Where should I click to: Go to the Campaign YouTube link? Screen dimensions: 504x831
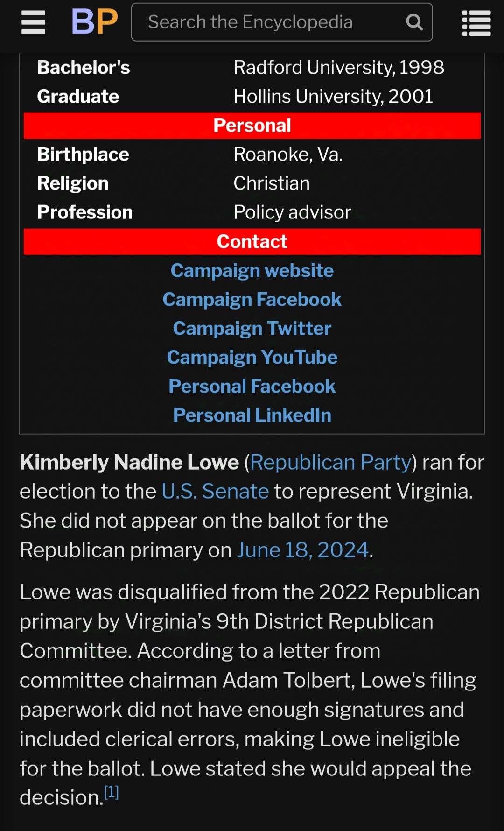click(x=252, y=358)
